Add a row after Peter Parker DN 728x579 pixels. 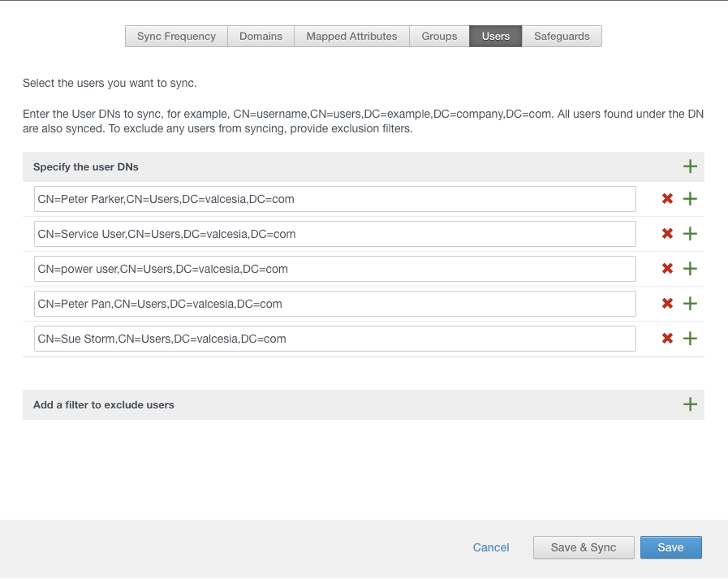(690, 199)
